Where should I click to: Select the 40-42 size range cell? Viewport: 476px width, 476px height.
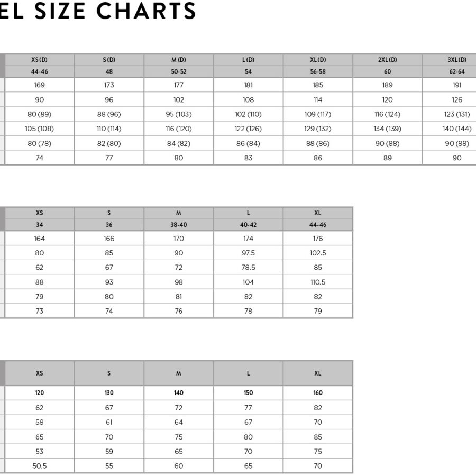[249, 225]
